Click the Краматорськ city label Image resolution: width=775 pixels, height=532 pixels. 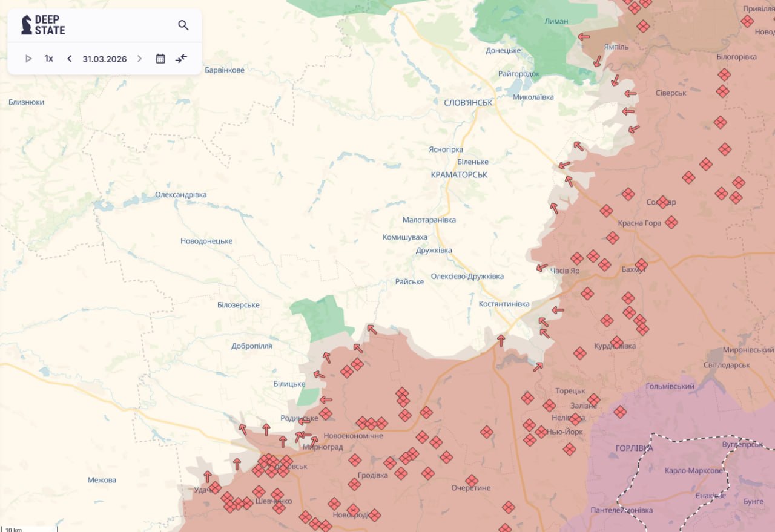(459, 175)
